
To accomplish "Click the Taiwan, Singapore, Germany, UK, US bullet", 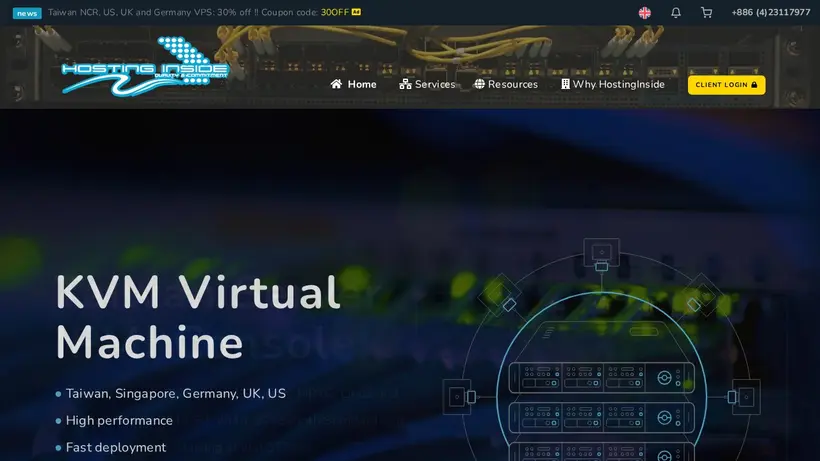I will click(x=176, y=394).
